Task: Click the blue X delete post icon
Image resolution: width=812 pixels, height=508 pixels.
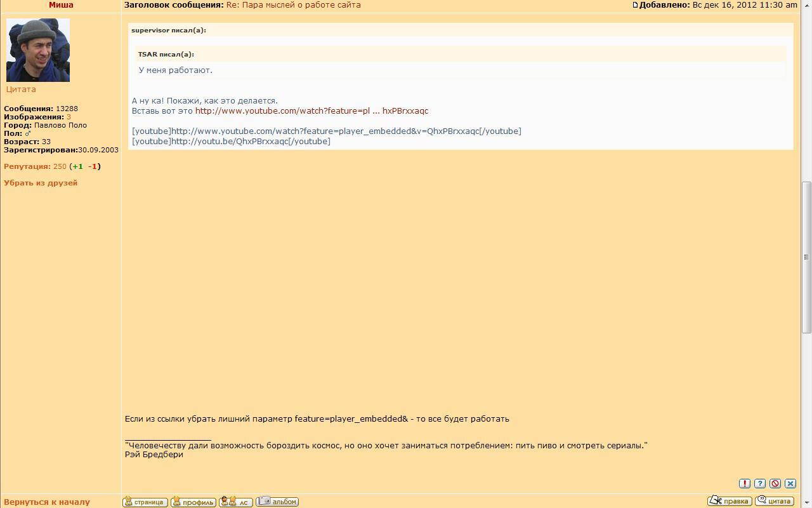Action: tap(790, 483)
